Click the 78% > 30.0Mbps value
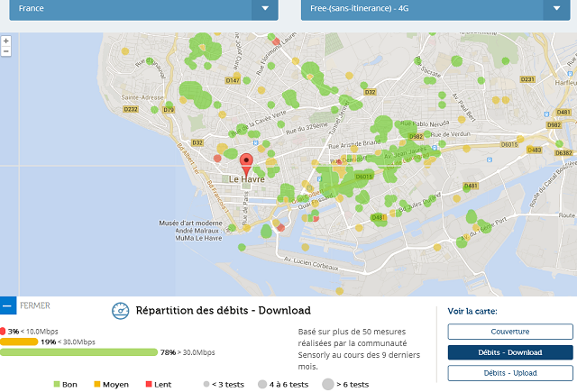The width and height of the screenshot is (577, 392). pyautogui.click(x=188, y=352)
